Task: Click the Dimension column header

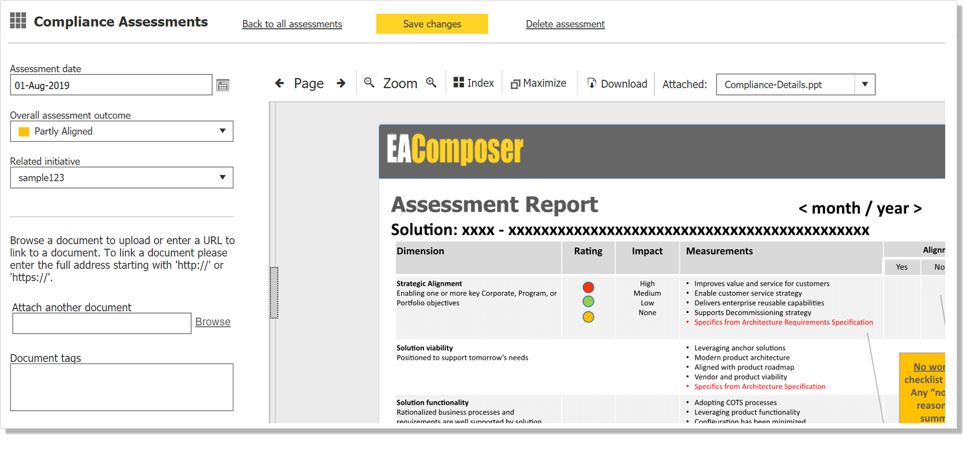Action: pos(420,251)
